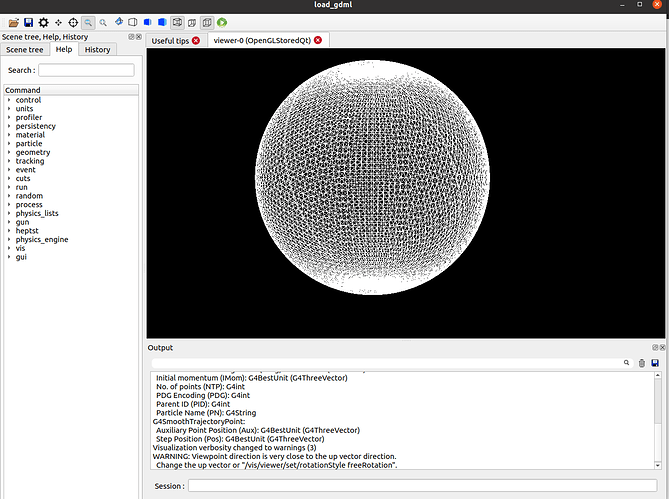Click the WARNING Viewpoint direction output line
Viewport: 669px width, 499px height.
tap(274, 456)
